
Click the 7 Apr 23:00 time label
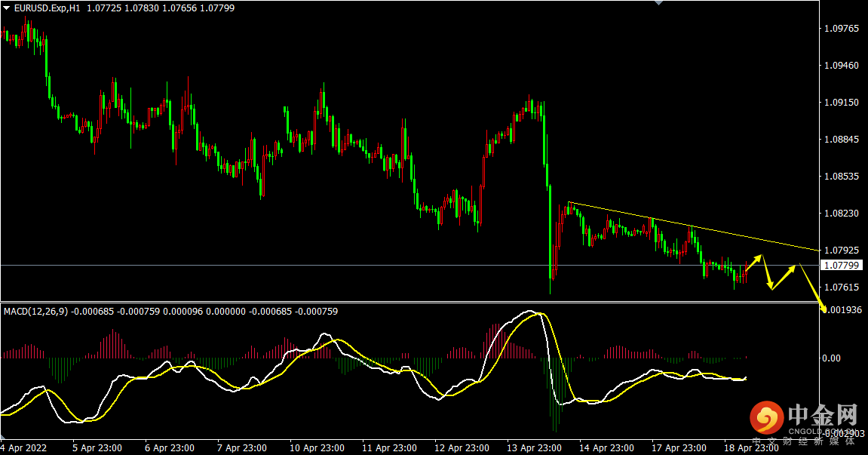pyautogui.click(x=242, y=447)
